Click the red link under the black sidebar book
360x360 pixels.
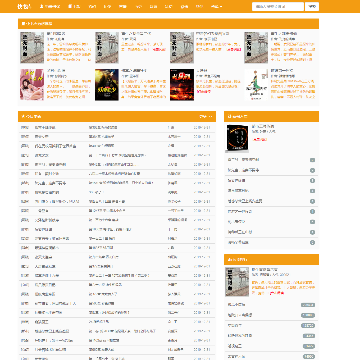(x=260, y=140)
